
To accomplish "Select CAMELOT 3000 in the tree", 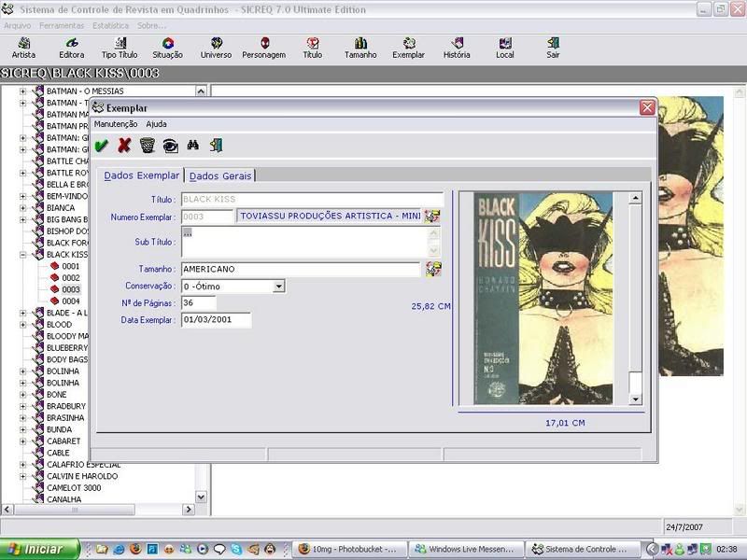I will (74, 487).
